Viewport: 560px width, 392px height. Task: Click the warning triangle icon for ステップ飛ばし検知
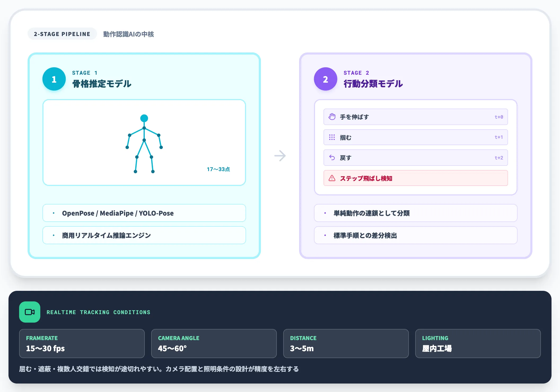click(332, 178)
